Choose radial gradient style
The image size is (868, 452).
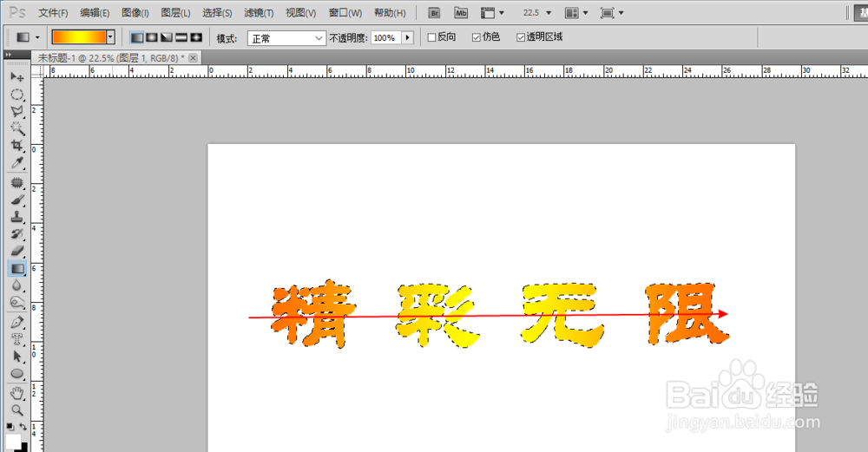[x=152, y=37]
